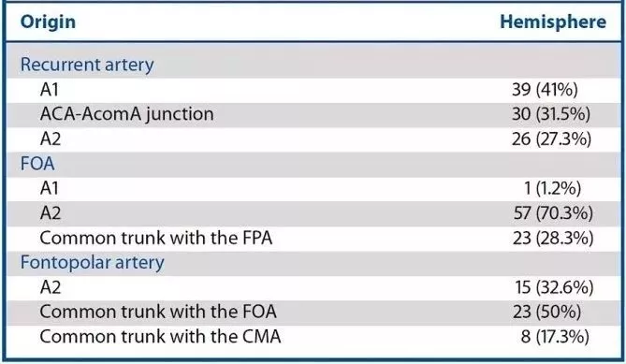Click Common trunk with the CMA

pyautogui.click(x=160, y=337)
